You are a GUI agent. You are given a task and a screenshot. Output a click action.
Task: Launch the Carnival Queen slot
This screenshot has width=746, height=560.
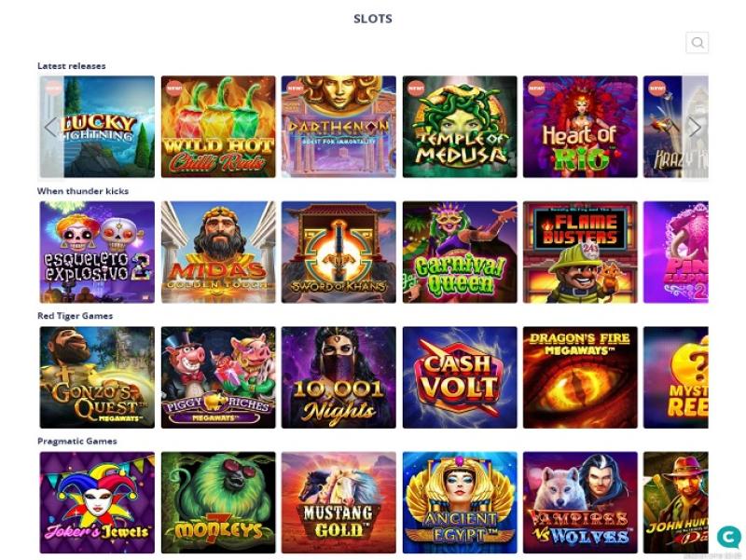click(x=460, y=252)
